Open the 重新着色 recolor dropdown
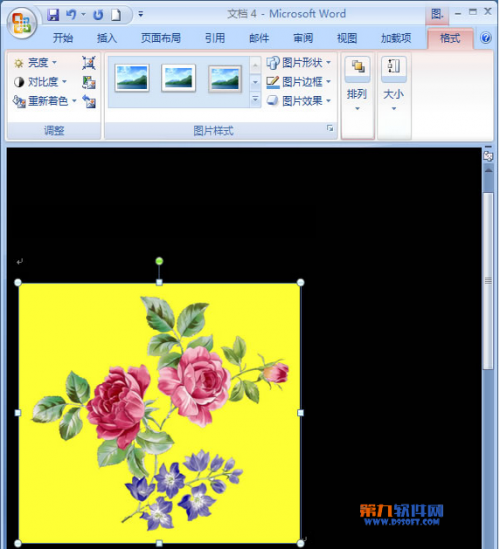 45,101
